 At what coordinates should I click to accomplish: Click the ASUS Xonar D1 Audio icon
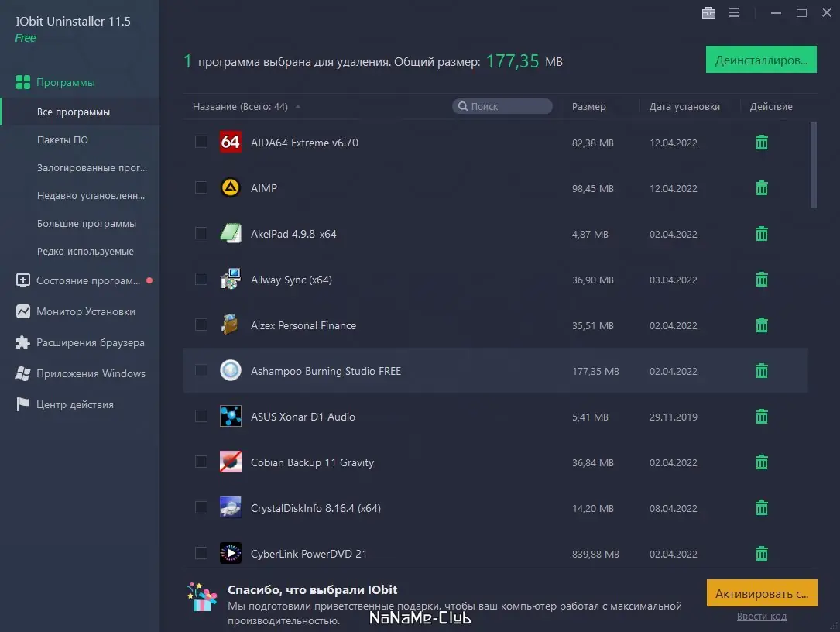coord(231,416)
